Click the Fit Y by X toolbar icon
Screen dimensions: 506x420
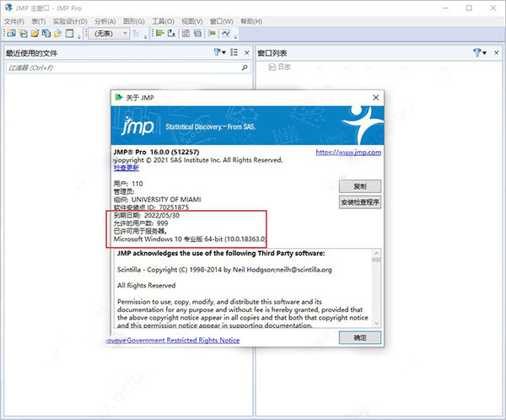[172, 33]
